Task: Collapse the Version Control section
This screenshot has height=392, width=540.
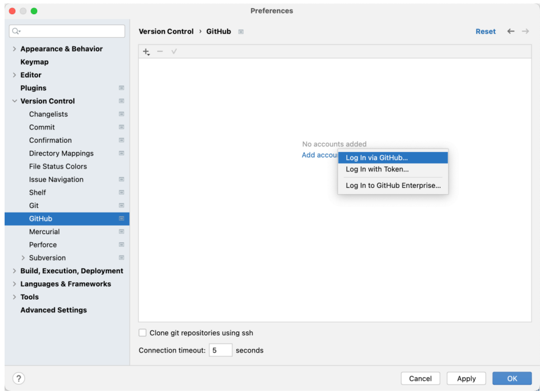Action: click(x=14, y=101)
